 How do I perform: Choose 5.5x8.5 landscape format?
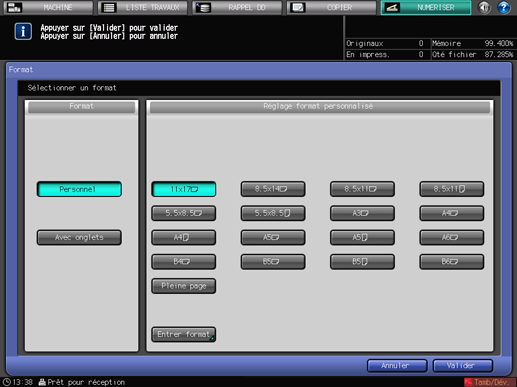(184, 213)
